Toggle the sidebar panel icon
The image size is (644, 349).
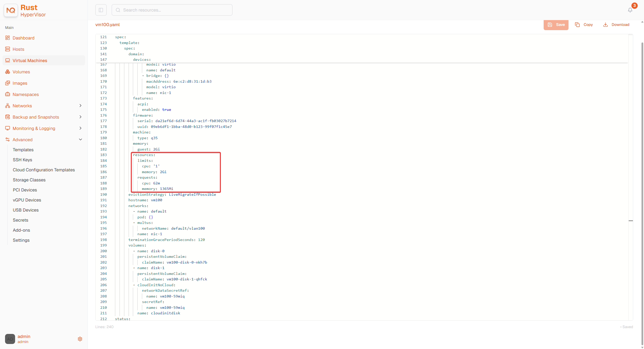tap(101, 10)
